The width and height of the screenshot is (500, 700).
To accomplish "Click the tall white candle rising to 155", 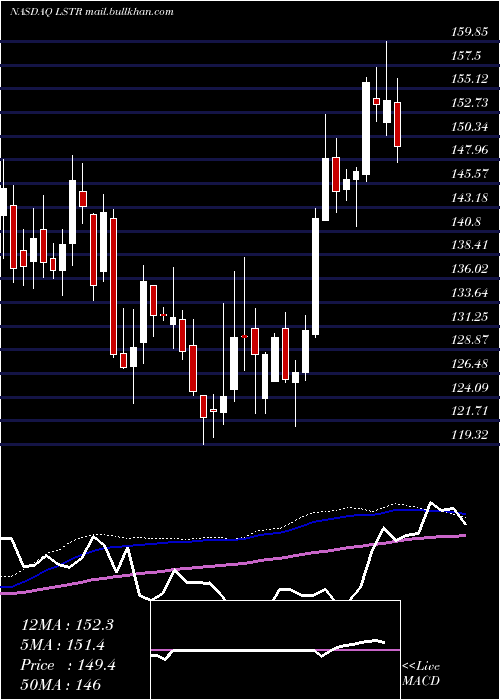I will [x=366, y=129].
